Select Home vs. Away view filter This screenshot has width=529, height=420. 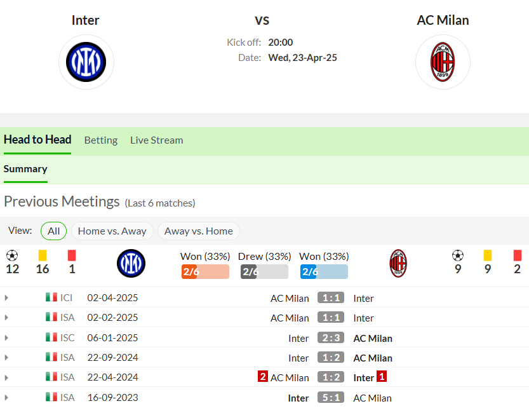coord(112,231)
